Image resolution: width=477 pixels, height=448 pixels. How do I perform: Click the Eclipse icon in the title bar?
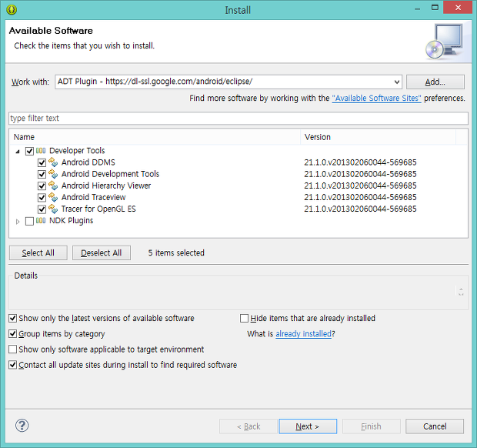[x=12, y=10]
